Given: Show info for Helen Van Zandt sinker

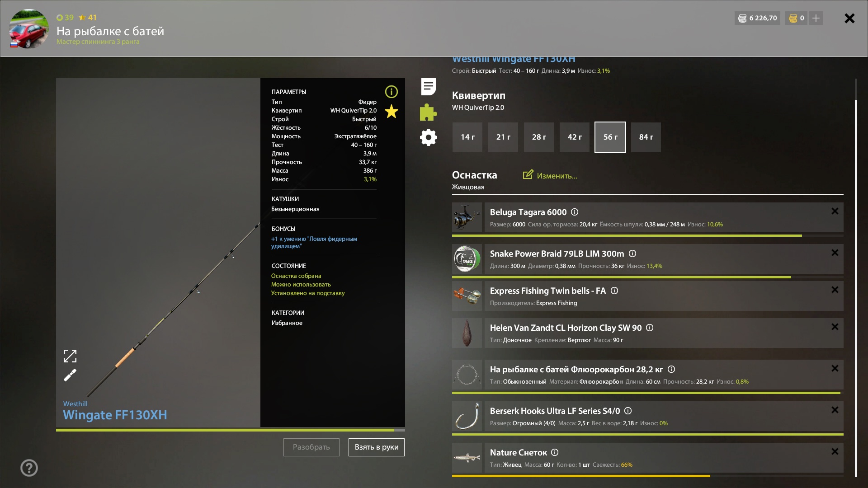Looking at the screenshot, I should pos(650,328).
